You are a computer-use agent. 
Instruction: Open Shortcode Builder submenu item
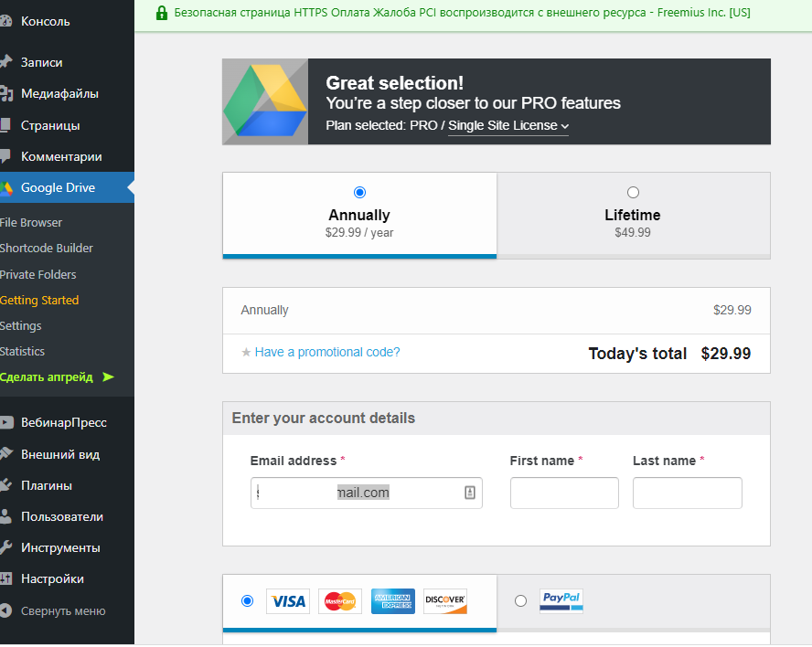coord(47,249)
